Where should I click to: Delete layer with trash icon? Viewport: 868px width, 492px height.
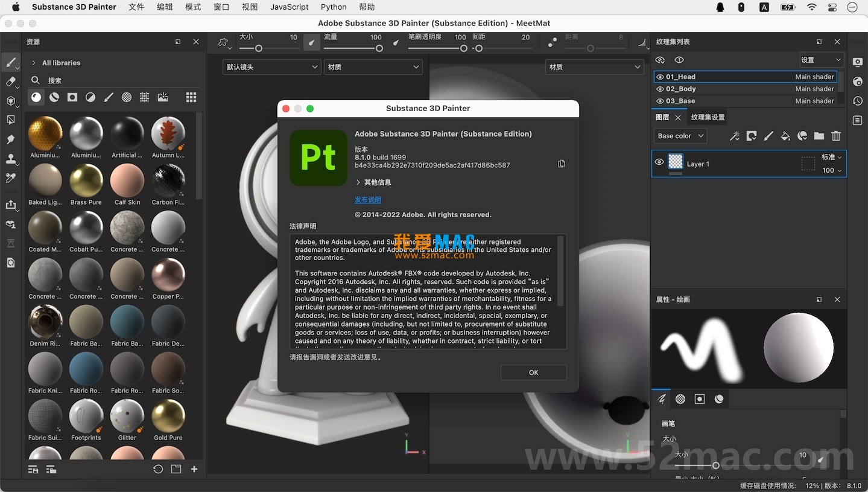tap(836, 136)
